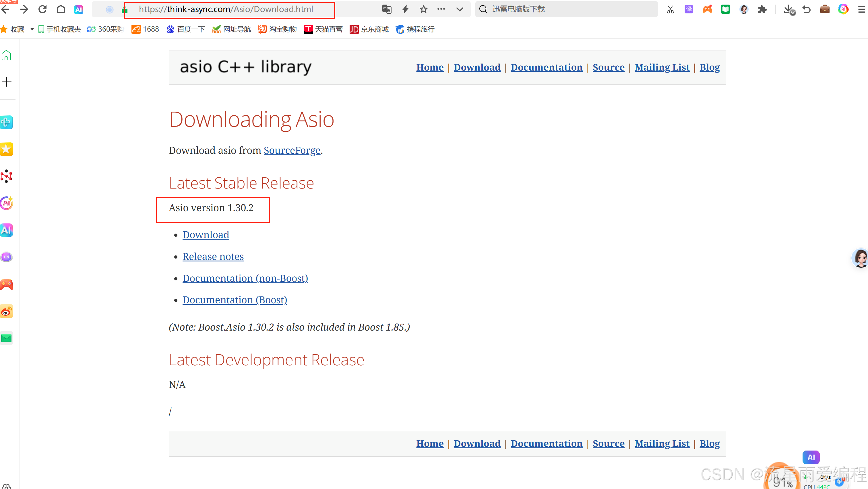The image size is (868, 489).
Task: Click the browser reload icon
Action: [42, 9]
